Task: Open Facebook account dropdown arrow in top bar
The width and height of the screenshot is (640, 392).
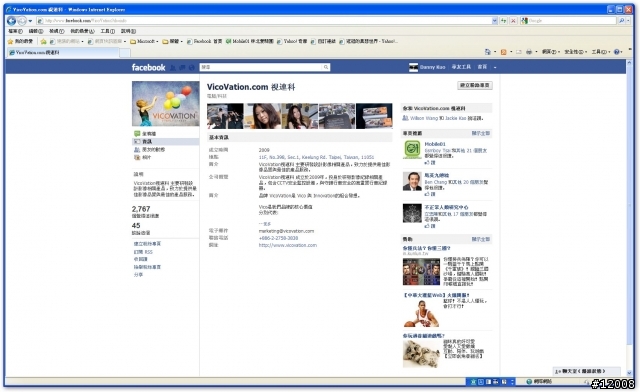Action: coord(495,67)
